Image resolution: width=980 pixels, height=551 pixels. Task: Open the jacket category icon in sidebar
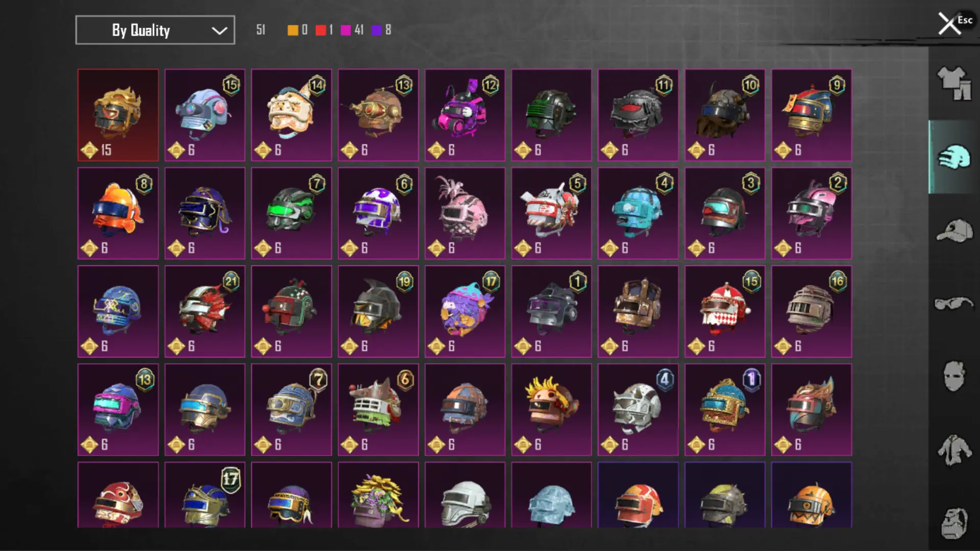point(953,450)
